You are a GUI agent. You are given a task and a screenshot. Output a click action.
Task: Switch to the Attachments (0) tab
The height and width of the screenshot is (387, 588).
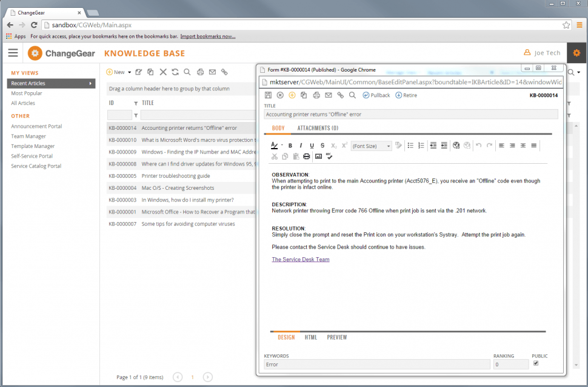(x=318, y=128)
